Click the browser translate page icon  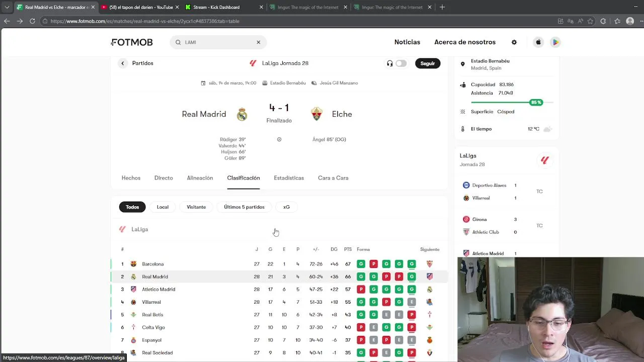[x=570, y=21]
